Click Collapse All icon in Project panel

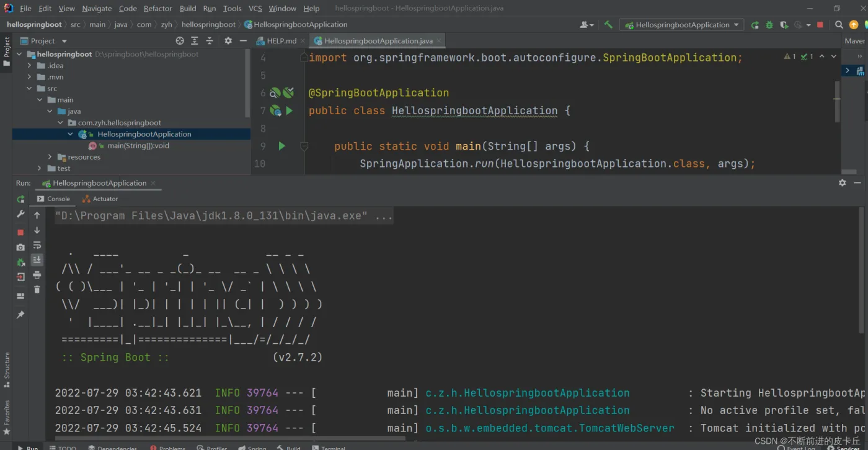[210, 41]
